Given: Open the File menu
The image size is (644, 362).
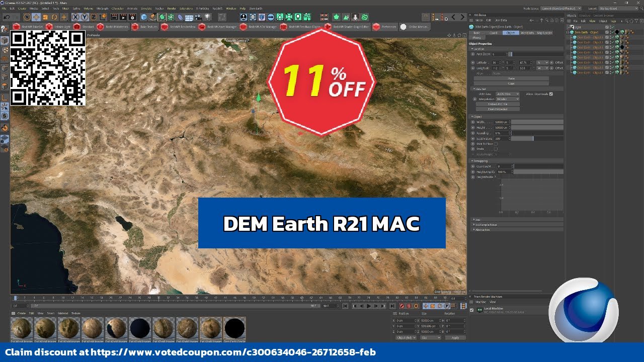Looking at the screenshot, I should (4, 9).
